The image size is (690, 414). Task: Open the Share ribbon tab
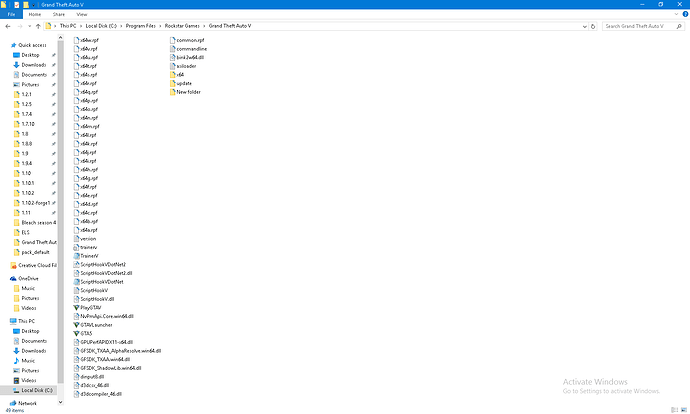pos(59,15)
